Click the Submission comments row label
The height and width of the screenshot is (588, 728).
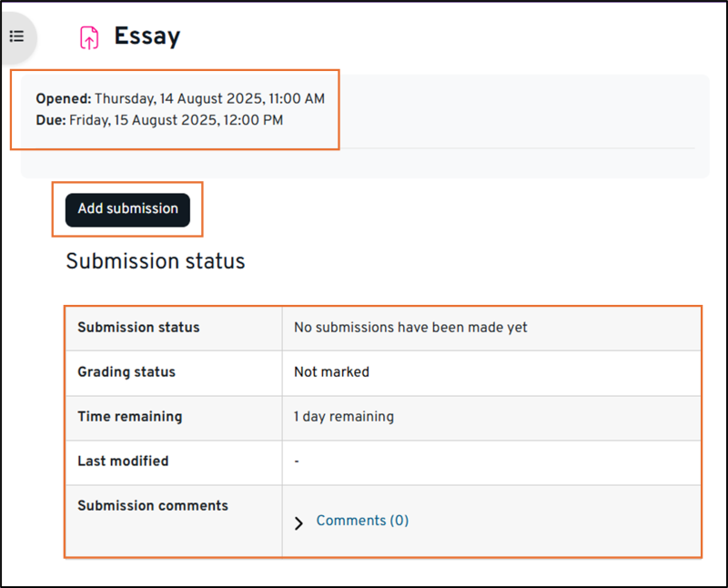click(x=153, y=506)
